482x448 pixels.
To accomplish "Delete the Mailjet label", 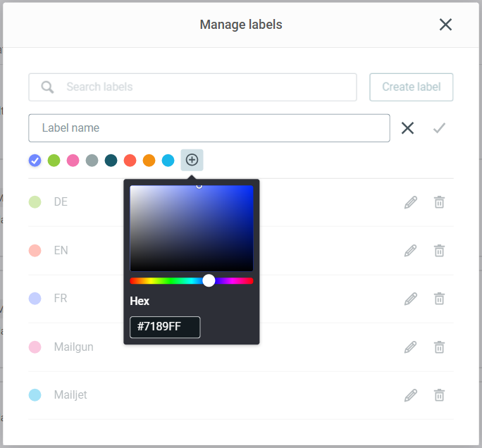I will pyautogui.click(x=439, y=395).
